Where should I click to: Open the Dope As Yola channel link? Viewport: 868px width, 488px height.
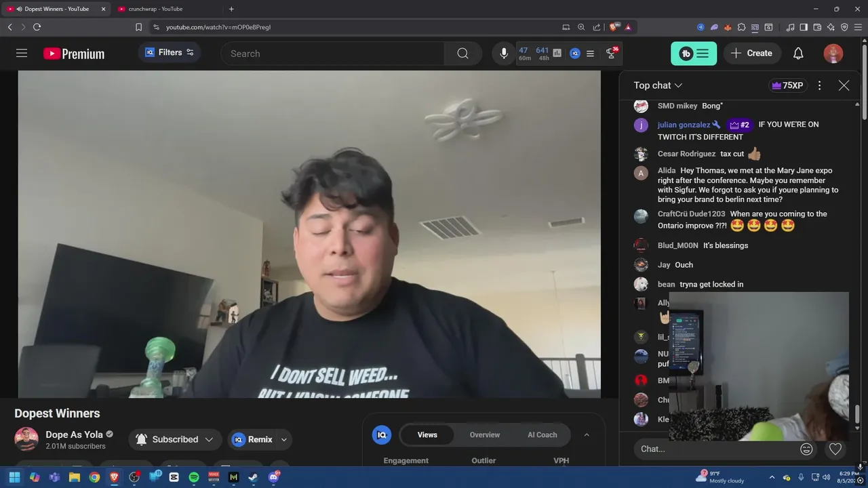tap(74, 434)
